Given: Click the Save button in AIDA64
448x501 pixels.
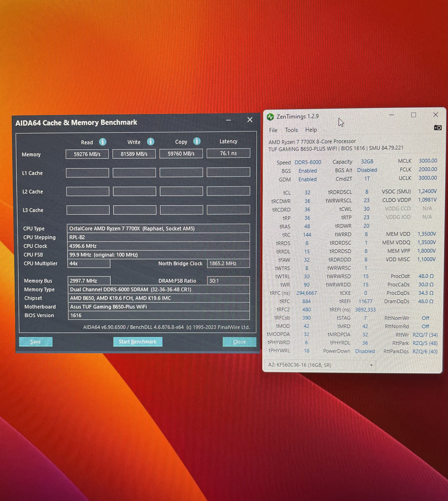Looking at the screenshot, I should (x=36, y=342).
